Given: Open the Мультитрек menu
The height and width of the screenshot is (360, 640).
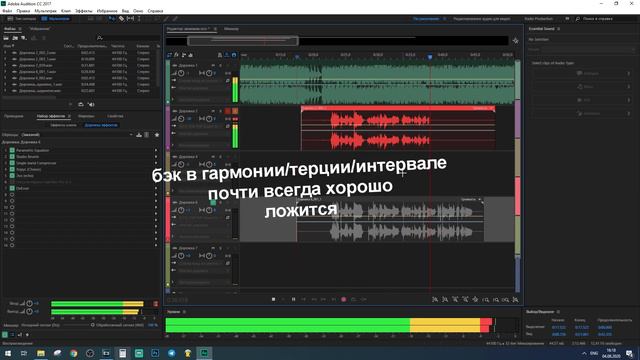Looking at the screenshot, I should (45, 11).
